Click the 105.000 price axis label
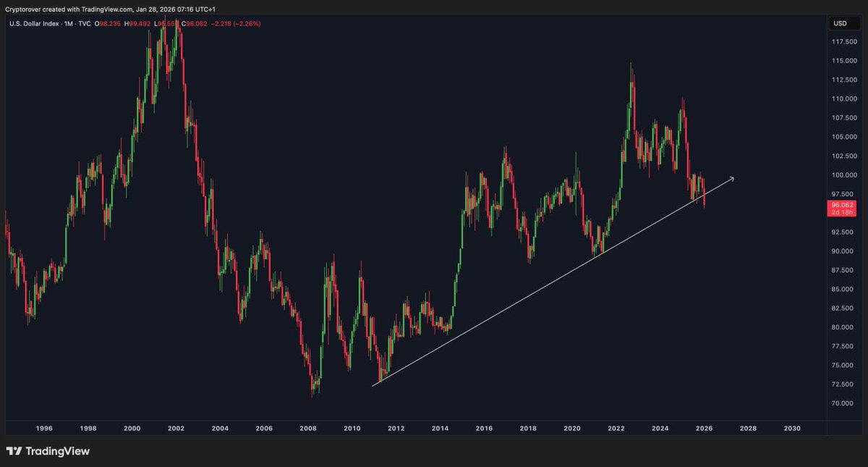 click(845, 137)
